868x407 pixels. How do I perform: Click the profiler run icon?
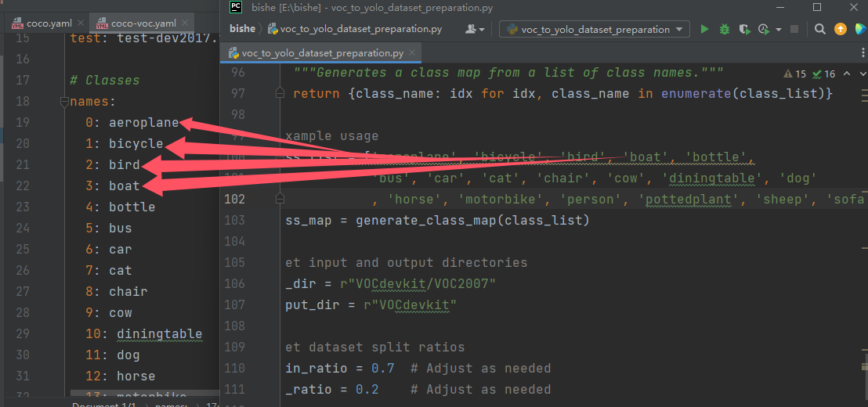(764, 29)
